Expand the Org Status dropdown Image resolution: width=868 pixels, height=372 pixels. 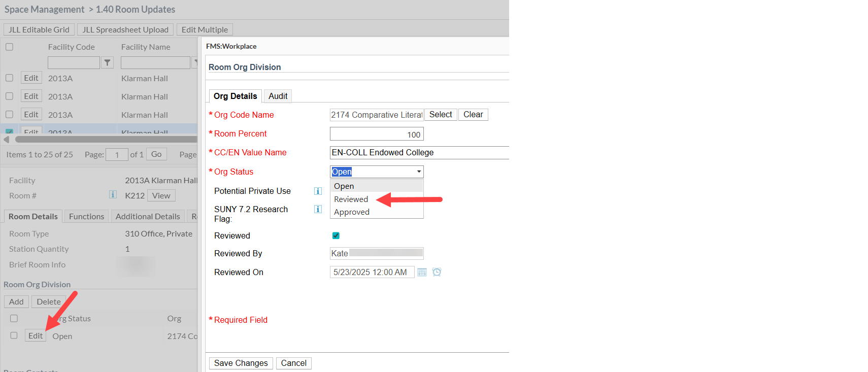(x=418, y=172)
